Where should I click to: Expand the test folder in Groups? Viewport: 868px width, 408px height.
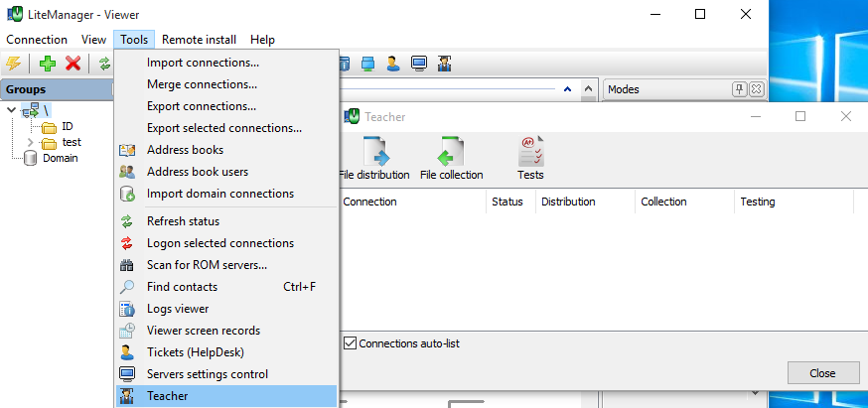(31, 142)
